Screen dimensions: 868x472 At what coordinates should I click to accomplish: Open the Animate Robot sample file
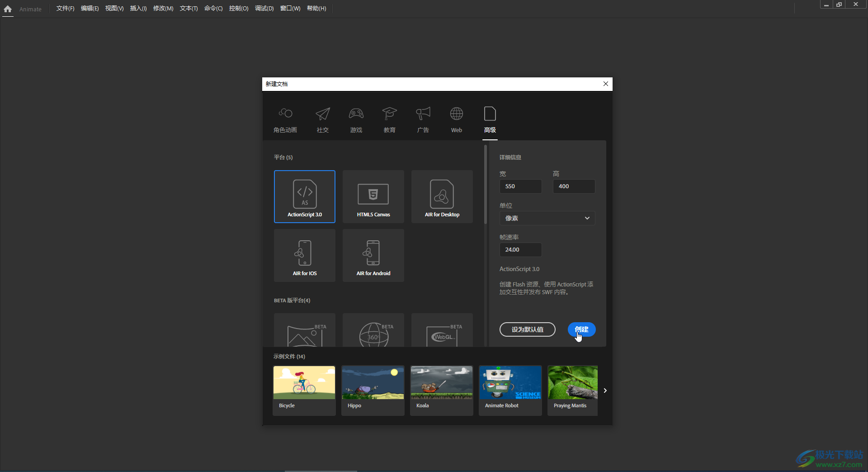pos(510,391)
